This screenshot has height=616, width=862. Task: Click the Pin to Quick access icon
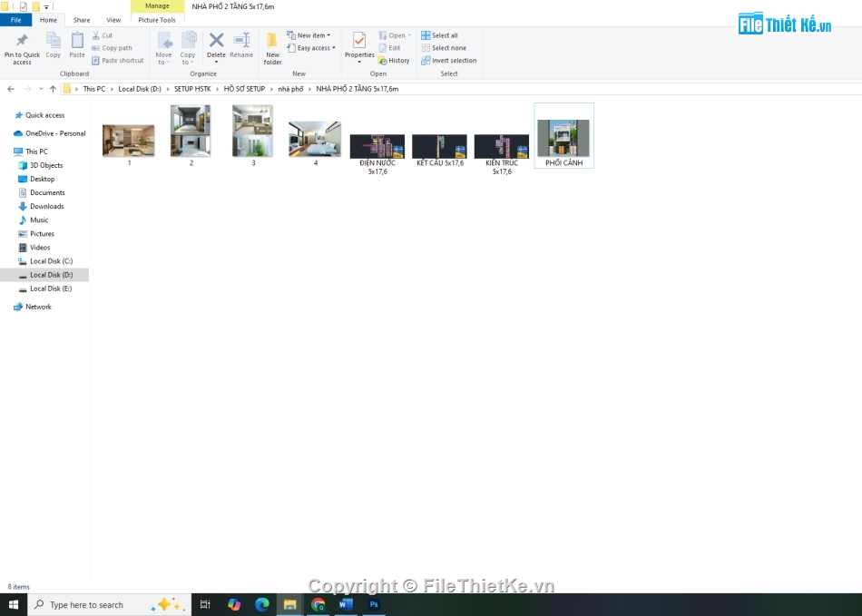tap(22, 42)
